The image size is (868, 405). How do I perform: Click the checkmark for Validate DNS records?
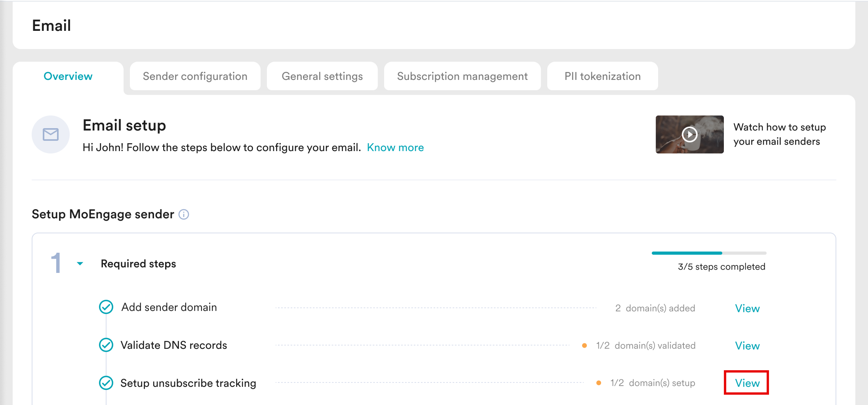tap(106, 345)
